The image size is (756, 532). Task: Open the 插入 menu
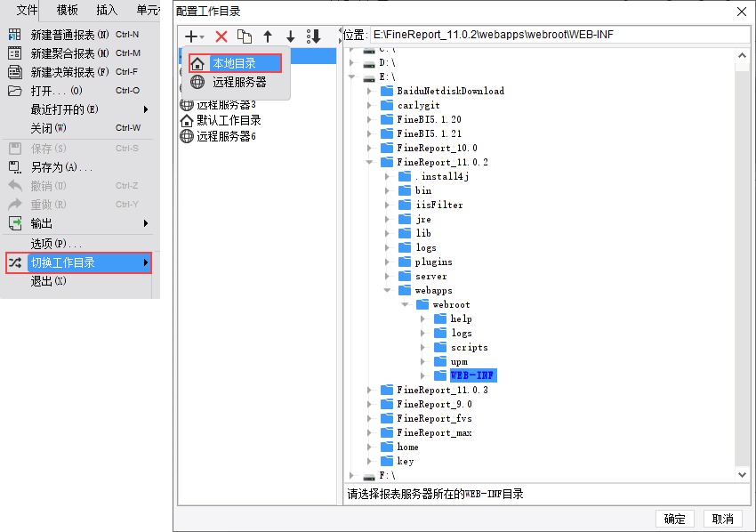tap(107, 10)
